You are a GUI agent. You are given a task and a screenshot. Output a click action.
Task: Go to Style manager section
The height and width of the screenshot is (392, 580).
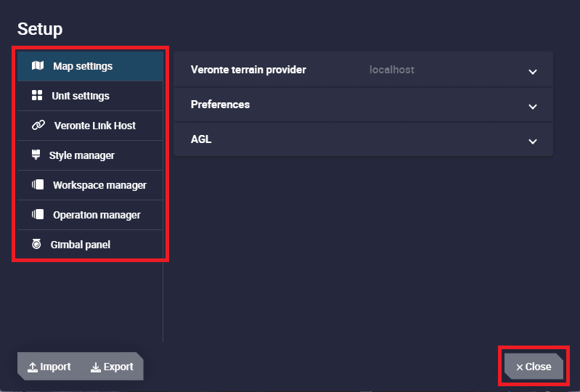(x=90, y=155)
